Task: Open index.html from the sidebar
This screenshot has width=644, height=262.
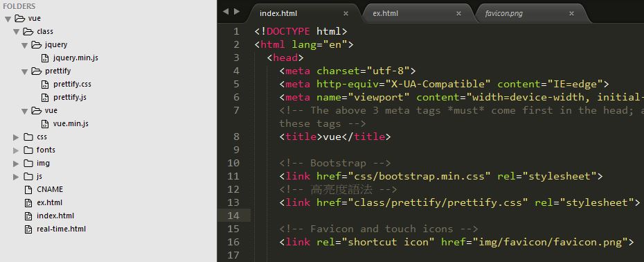Action: pos(55,216)
